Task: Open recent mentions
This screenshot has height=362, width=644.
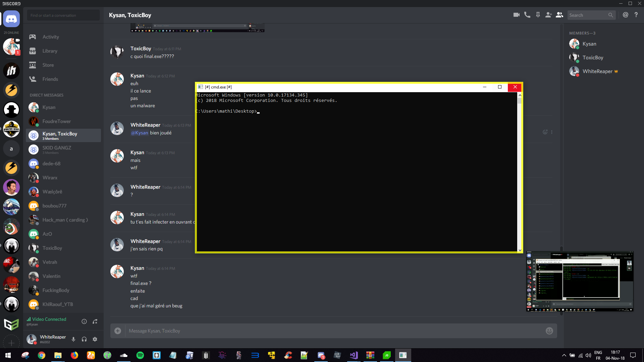Action: pos(626,15)
